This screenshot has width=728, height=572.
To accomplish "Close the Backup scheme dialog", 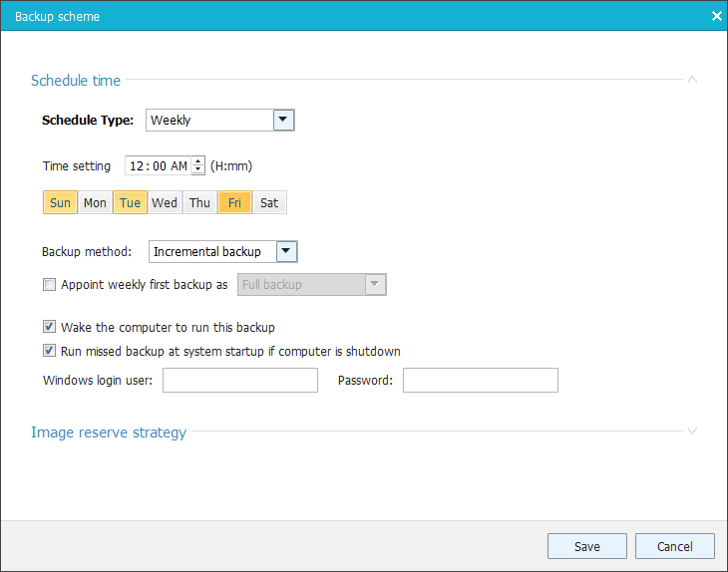I will (x=716, y=17).
